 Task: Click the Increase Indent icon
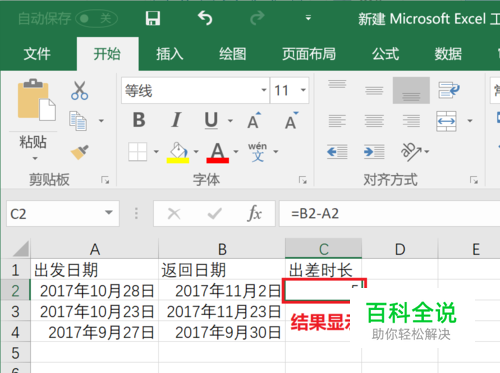tap(374, 152)
